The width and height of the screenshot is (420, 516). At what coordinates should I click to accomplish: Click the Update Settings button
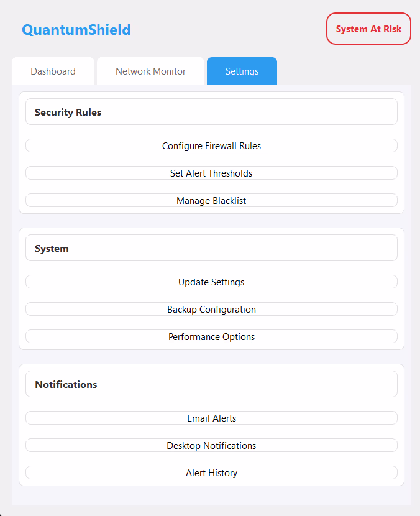coord(211,282)
